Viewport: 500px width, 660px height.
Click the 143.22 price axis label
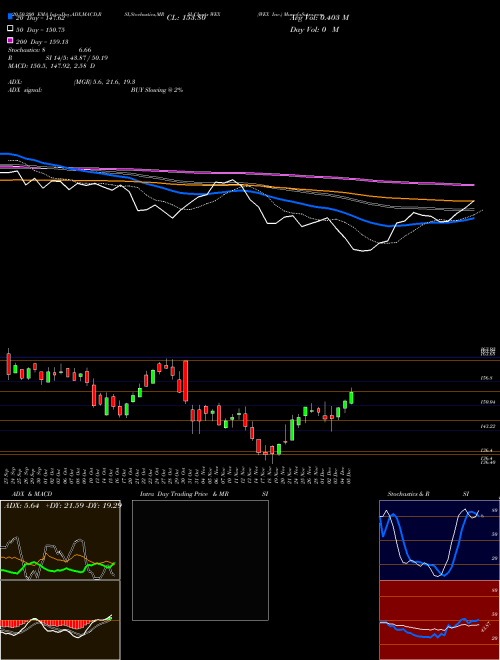pyautogui.click(x=488, y=426)
